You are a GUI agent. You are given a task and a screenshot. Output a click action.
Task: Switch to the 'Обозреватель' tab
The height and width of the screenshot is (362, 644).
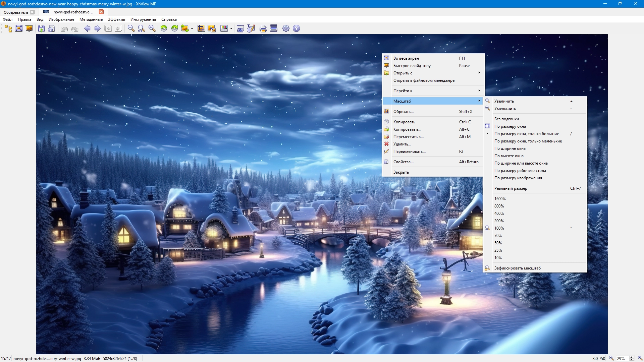click(16, 12)
